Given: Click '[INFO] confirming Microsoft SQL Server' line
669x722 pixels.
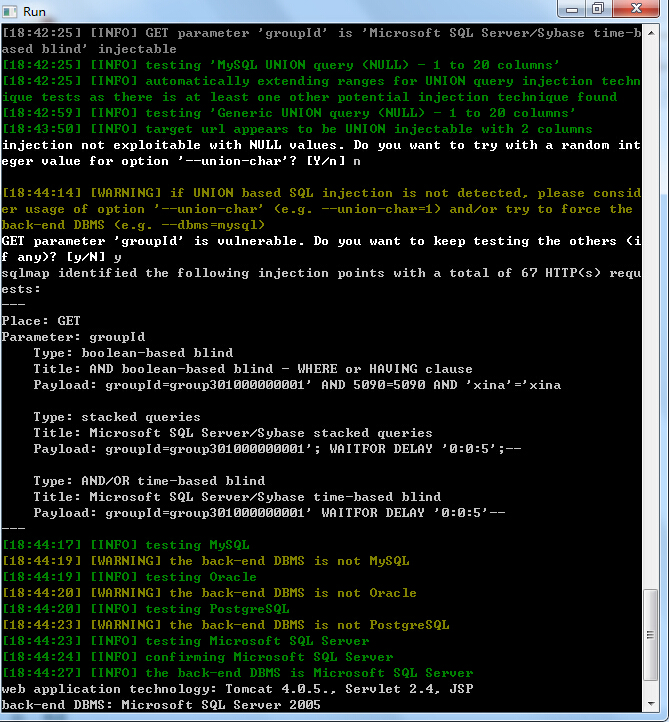Looking at the screenshot, I should [x=198, y=657].
